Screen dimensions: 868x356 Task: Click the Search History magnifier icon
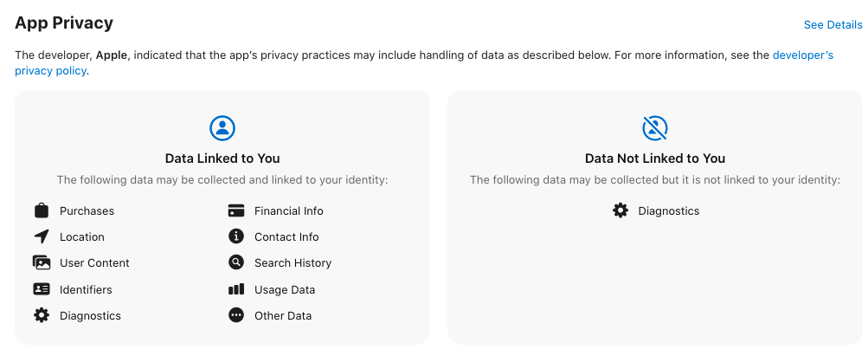click(x=236, y=262)
